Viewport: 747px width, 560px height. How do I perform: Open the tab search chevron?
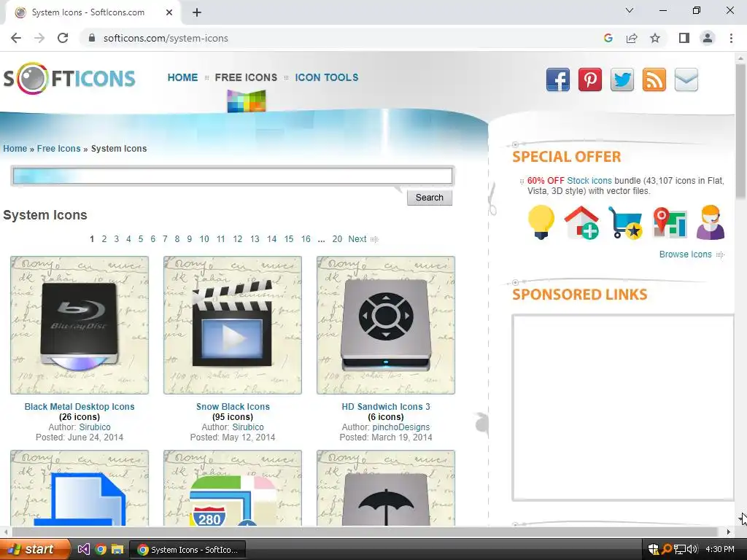click(630, 10)
